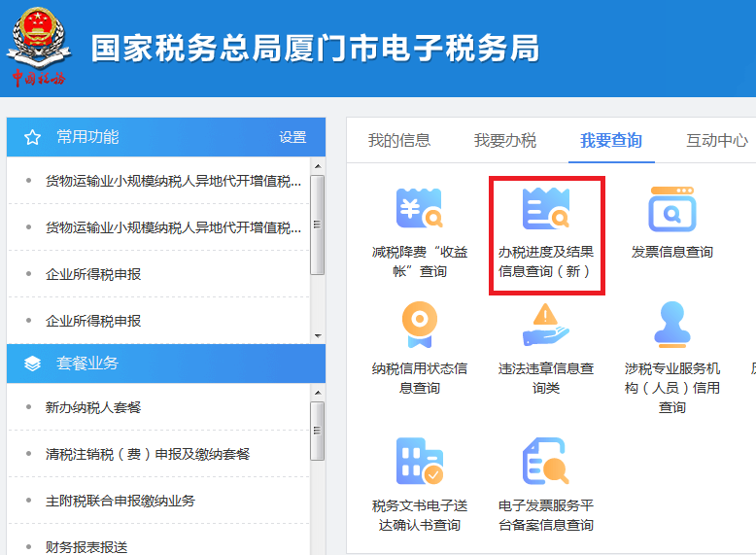Open 涉税专业服务机构(人员)信用查询 icon
Viewport: 756px width, 555px height.
click(671, 326)
